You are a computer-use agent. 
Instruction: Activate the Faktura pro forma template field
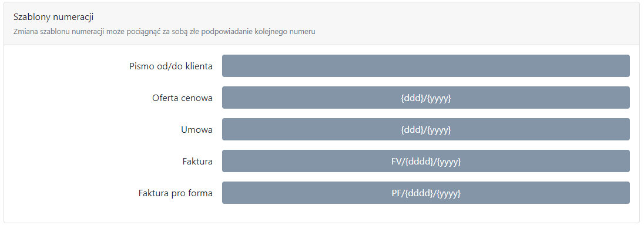[426, 193]
